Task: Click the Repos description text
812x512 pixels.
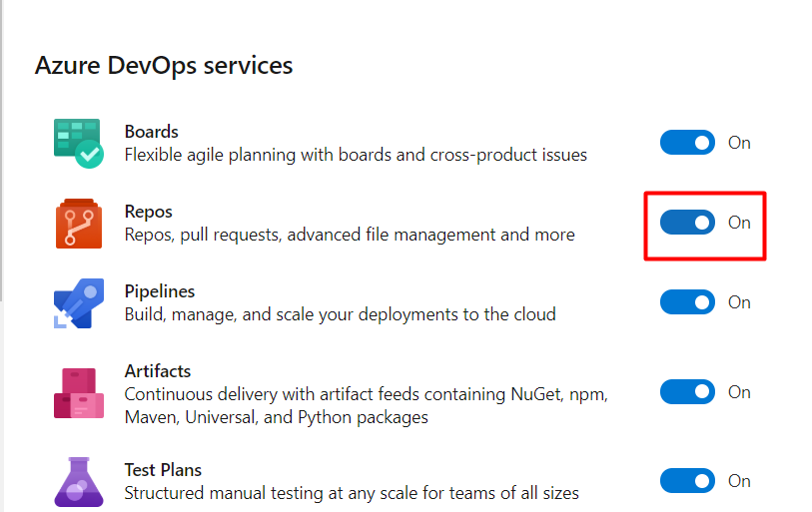Action: [x=350, y=235]
